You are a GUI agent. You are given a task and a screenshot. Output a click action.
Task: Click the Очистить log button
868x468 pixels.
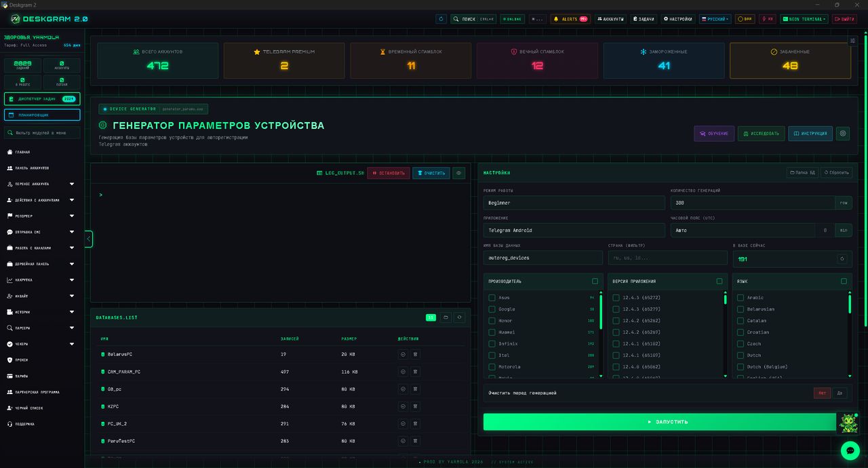(x=431, y=173)
